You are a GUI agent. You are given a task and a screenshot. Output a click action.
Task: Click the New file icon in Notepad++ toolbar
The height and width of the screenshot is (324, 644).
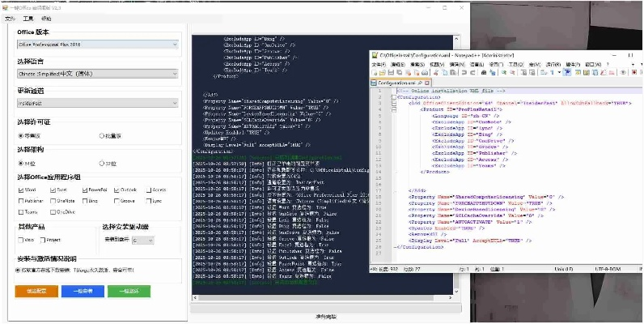click(x=375, y=72)
